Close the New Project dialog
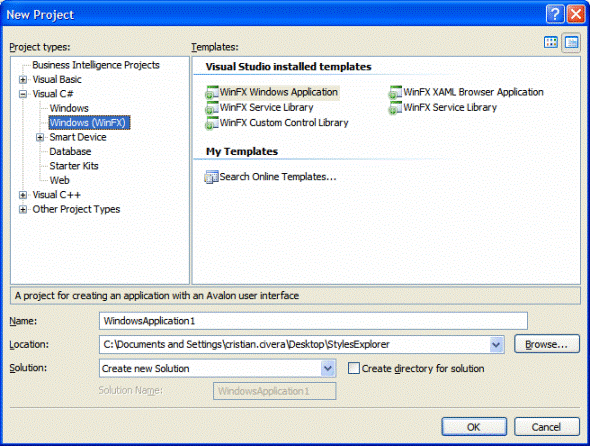 (576, 14)
